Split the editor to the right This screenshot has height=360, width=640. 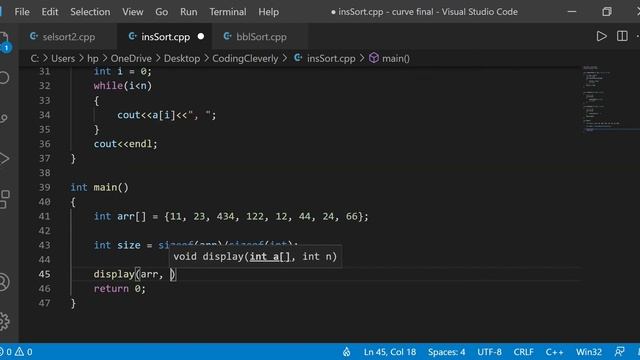coord(622,36)
